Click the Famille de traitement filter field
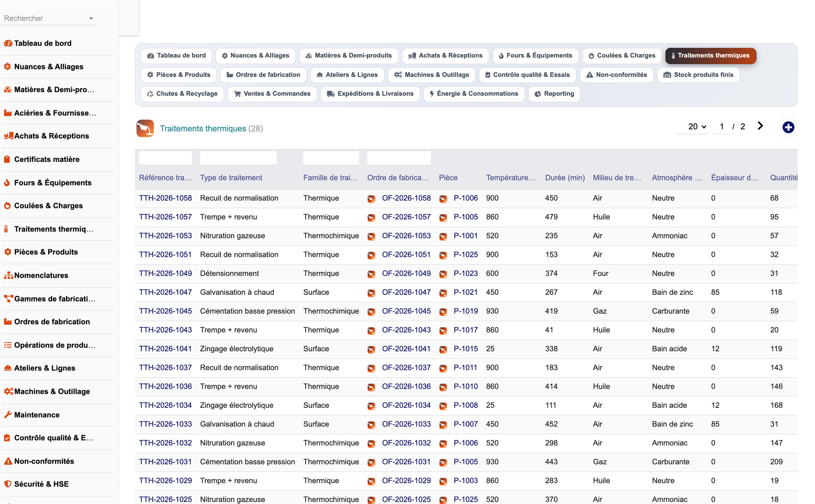This screenshot has width=815, height=504. pyautogui.click(x=331, y=158)
